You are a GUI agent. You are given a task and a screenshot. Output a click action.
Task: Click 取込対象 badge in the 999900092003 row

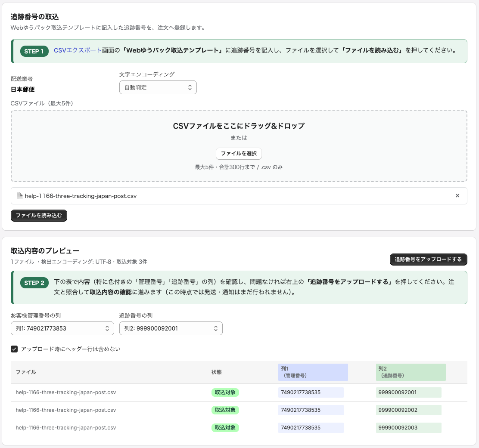tap(225, 428)
